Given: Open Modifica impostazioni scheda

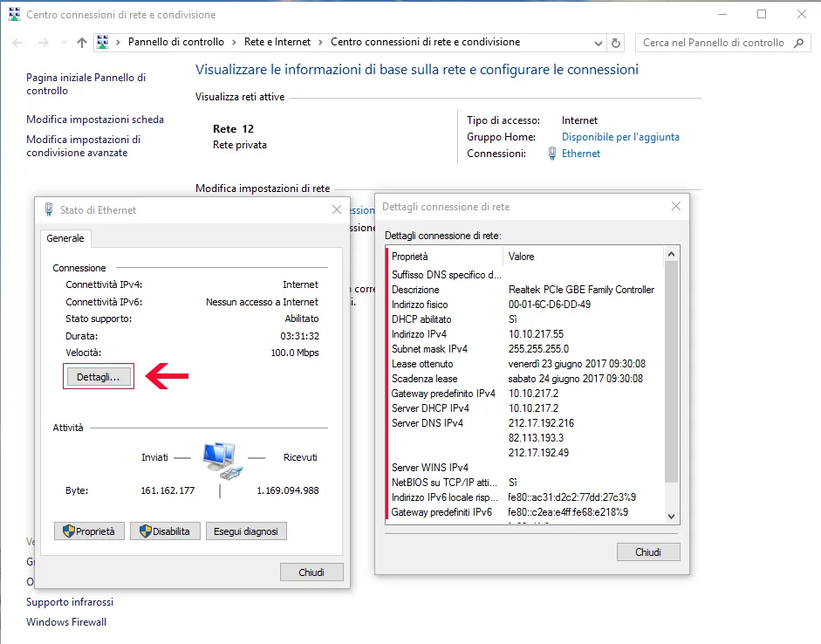Looking at the screenshot, I should [95, 120].
